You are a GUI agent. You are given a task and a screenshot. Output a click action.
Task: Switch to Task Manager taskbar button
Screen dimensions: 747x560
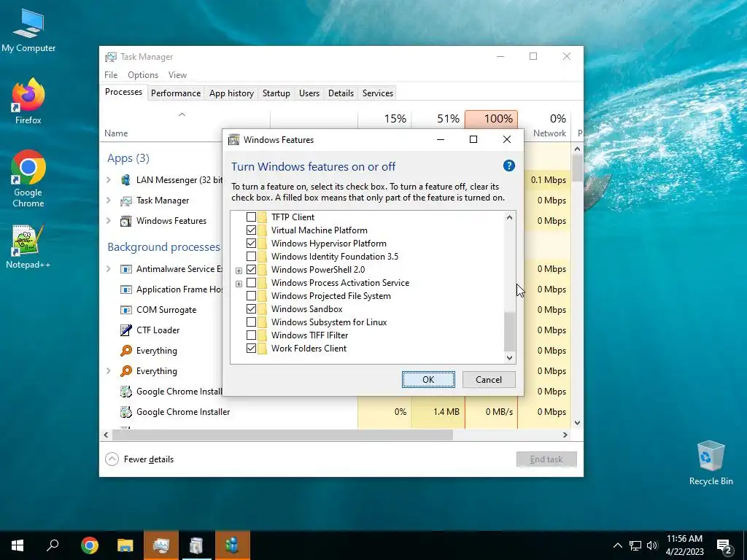[x=161, y=545]
